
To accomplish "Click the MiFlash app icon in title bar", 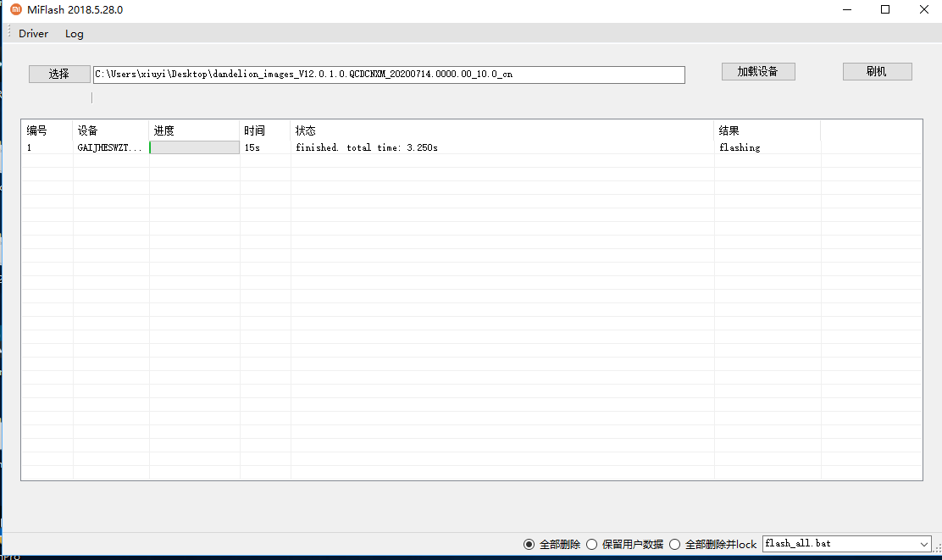I will pyautogui.click(x=15, y=9).
